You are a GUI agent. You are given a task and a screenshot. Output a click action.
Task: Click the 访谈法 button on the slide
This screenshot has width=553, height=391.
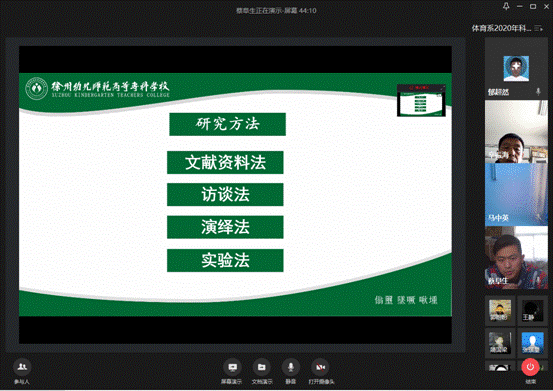(x=225, y=194)
